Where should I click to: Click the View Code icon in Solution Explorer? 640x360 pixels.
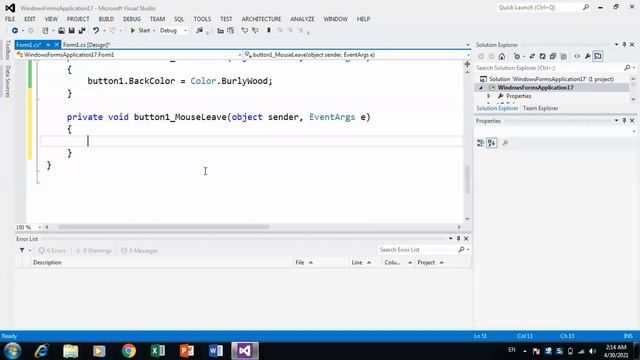pyautogui.click(x=577, y=56)
